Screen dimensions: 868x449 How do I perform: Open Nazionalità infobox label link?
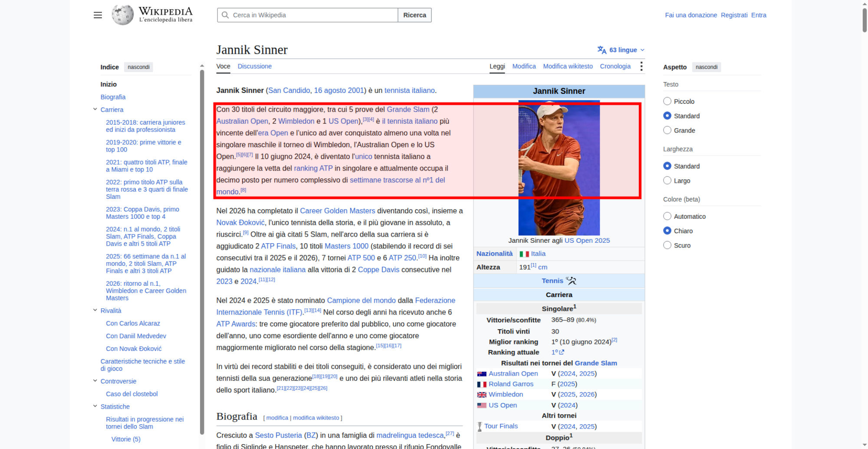coord(494,254)
